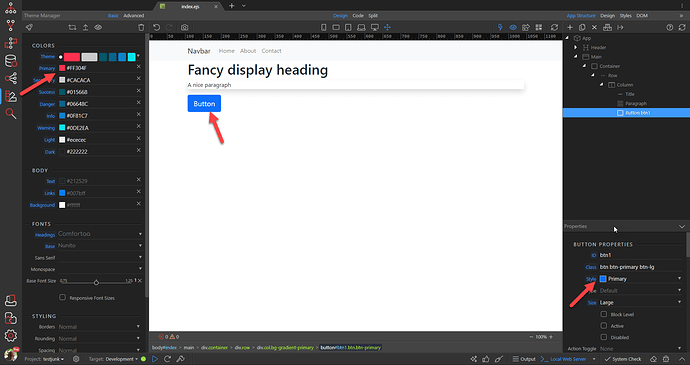
Task: Open the Style Primary dropdown
Action: (x=641, y=279)
